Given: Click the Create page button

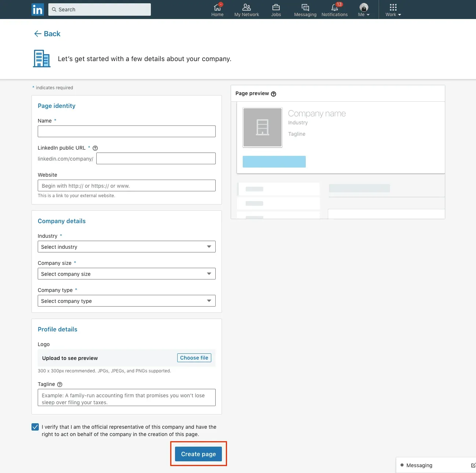Looking at the screenshot, I should click(x=198, y=454).
